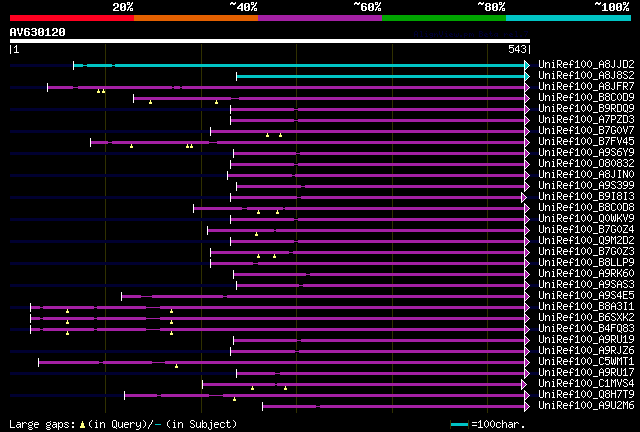Select subject label UniRef100_B9RDQ9

[x=586, y=108]
